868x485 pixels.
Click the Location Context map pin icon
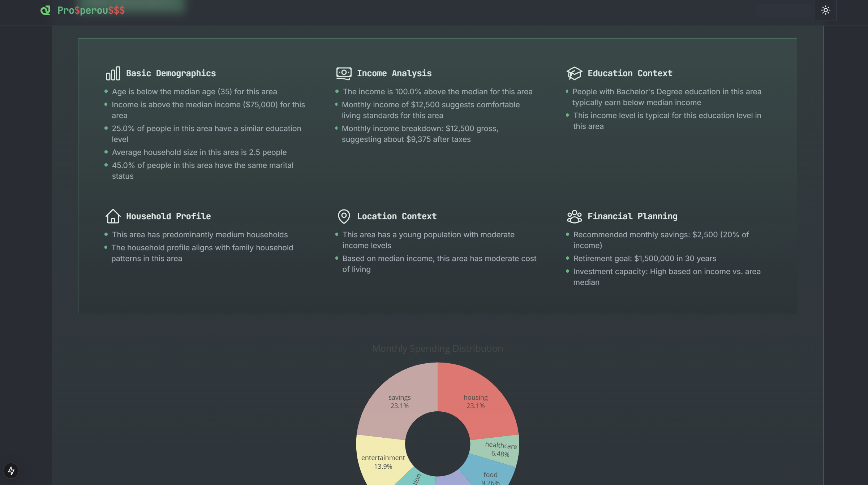pos(343,216)
